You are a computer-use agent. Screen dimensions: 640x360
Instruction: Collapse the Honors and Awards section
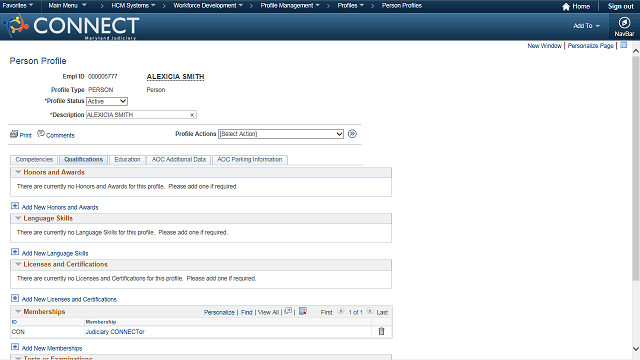pos(18,172)
